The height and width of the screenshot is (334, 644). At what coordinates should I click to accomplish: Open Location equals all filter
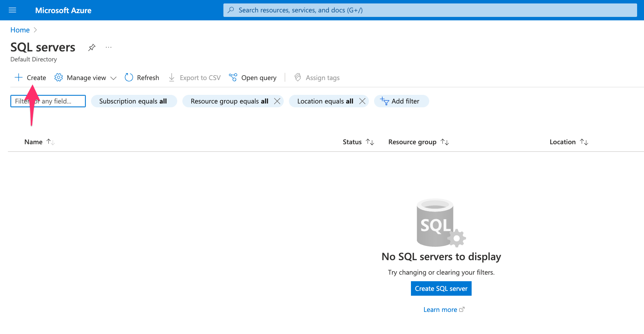pos(325,101)
